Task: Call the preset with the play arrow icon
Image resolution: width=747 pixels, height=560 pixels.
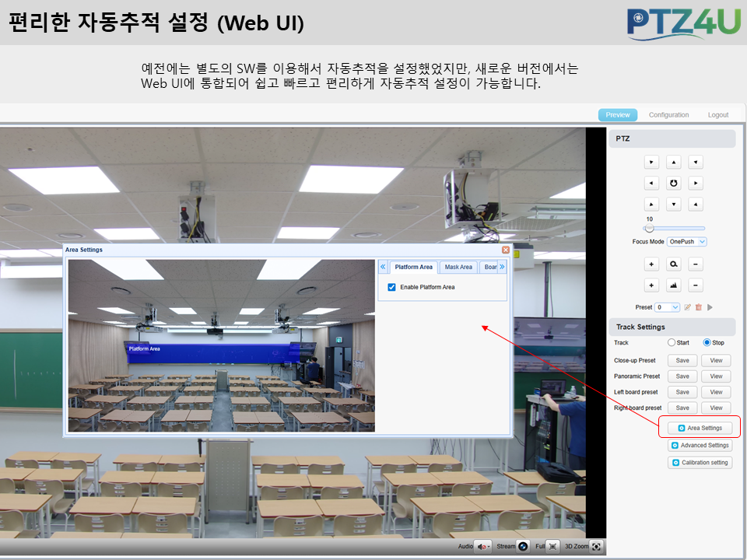Action: 710,307
